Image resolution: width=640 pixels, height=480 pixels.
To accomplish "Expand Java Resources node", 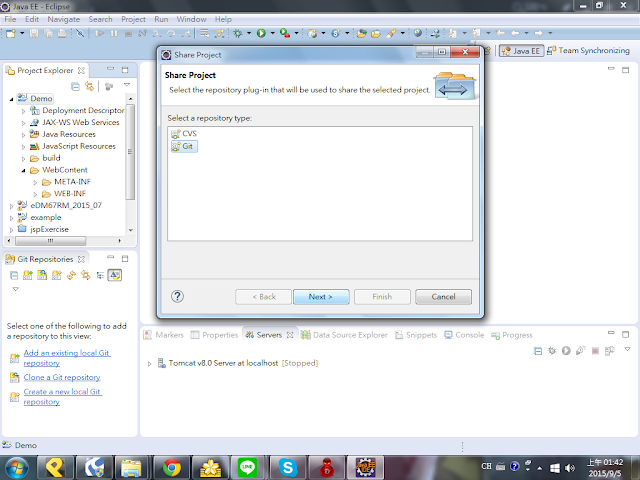I will point(23,134).
